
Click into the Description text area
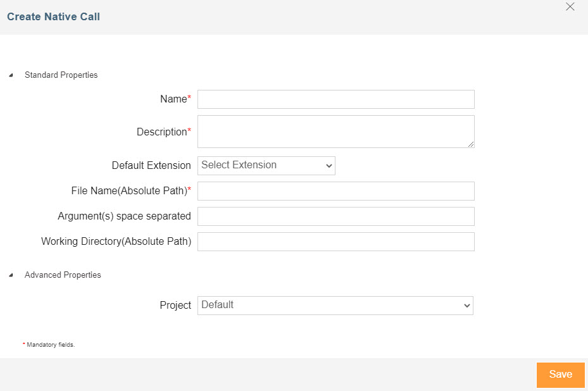pos(335,132)
